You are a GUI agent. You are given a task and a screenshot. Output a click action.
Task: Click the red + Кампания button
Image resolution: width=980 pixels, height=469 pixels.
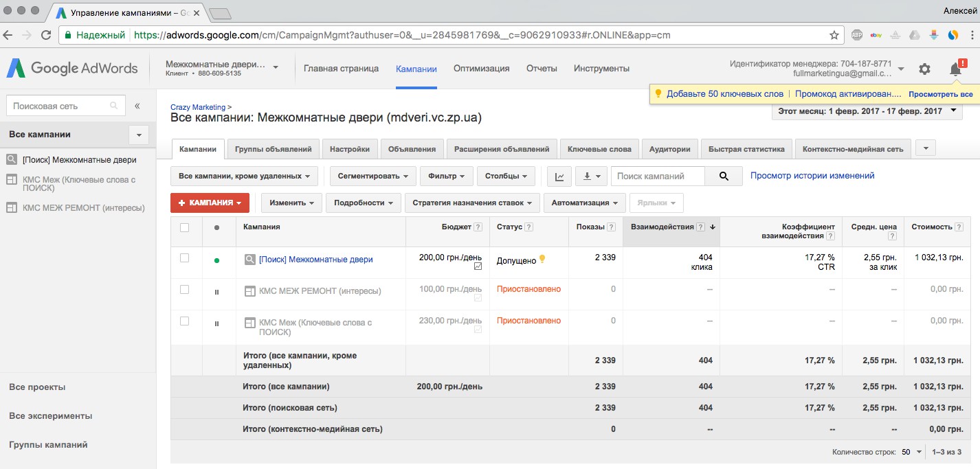(x=210, y=203)
